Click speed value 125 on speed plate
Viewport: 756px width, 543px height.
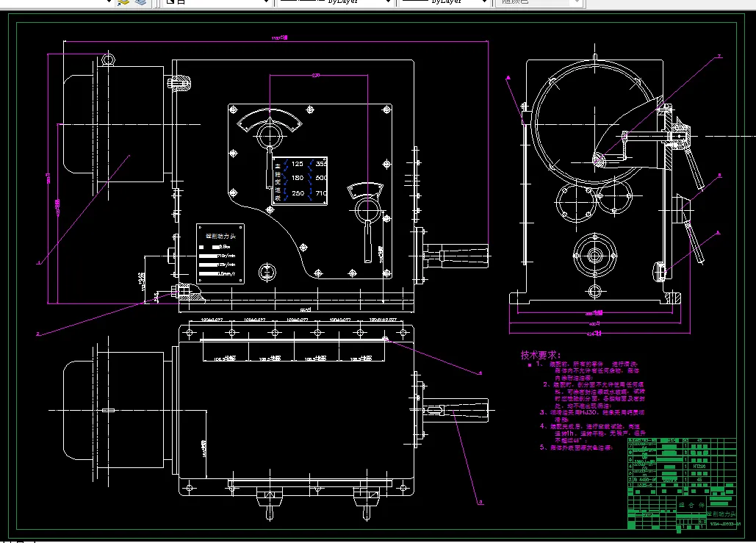click(x=298, y=164)
